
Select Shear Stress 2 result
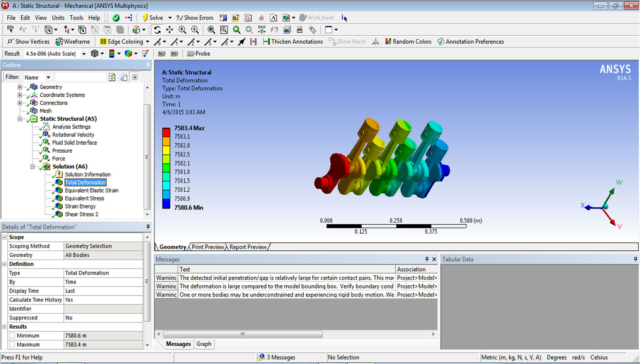(81, 215)
